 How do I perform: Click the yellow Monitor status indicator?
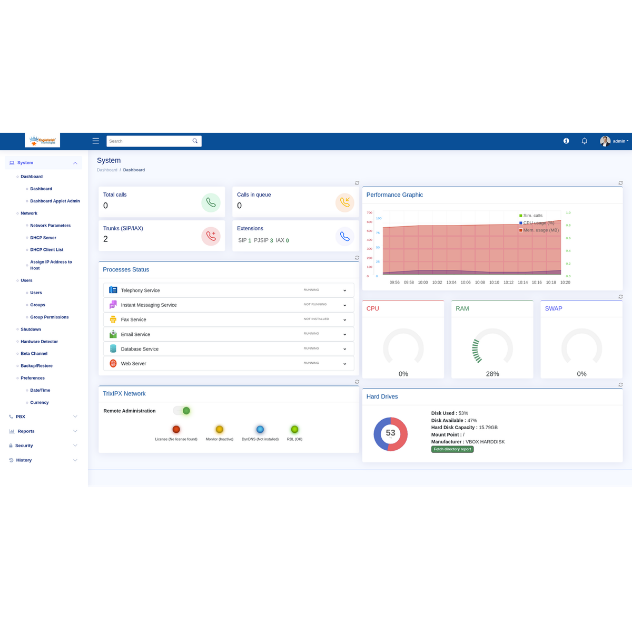tap(219, 429)
